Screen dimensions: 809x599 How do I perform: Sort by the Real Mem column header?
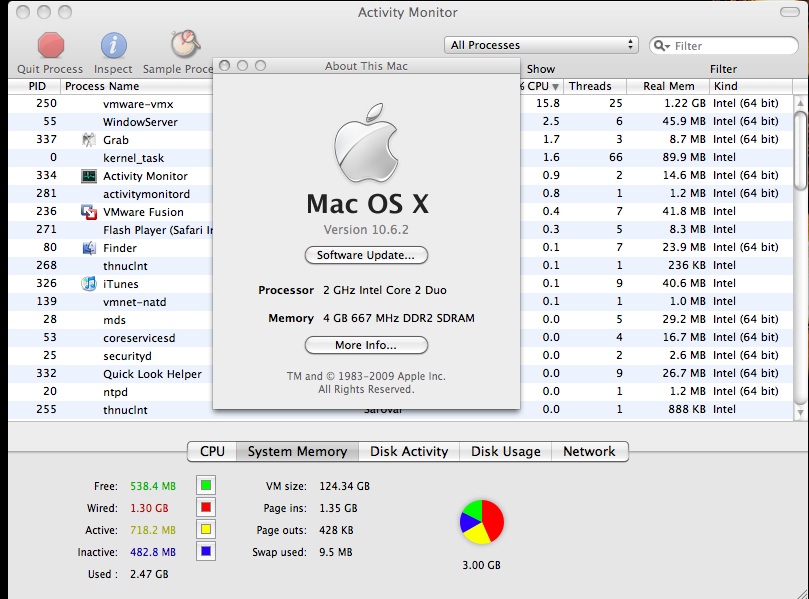(x=668, y=86)
